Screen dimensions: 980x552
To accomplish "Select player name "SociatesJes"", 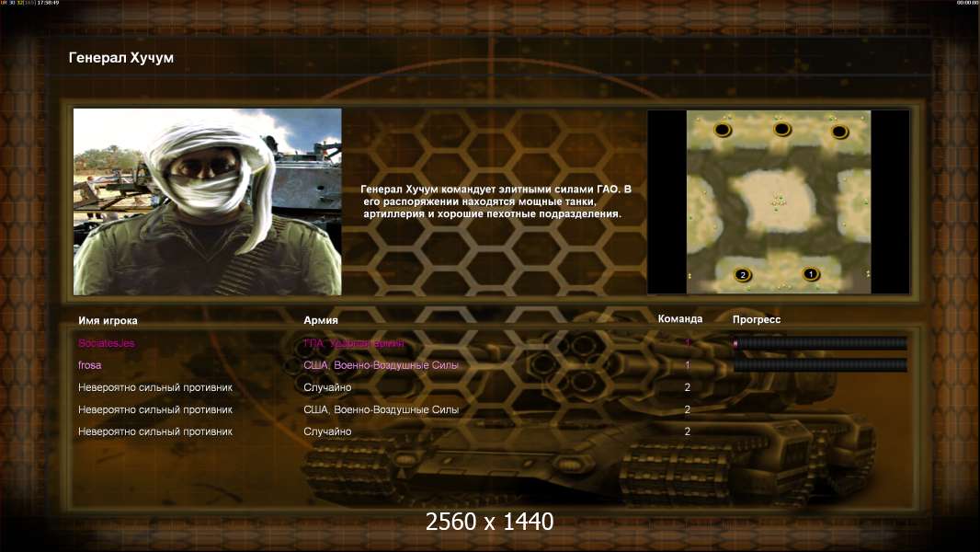I will click(107, 343).
